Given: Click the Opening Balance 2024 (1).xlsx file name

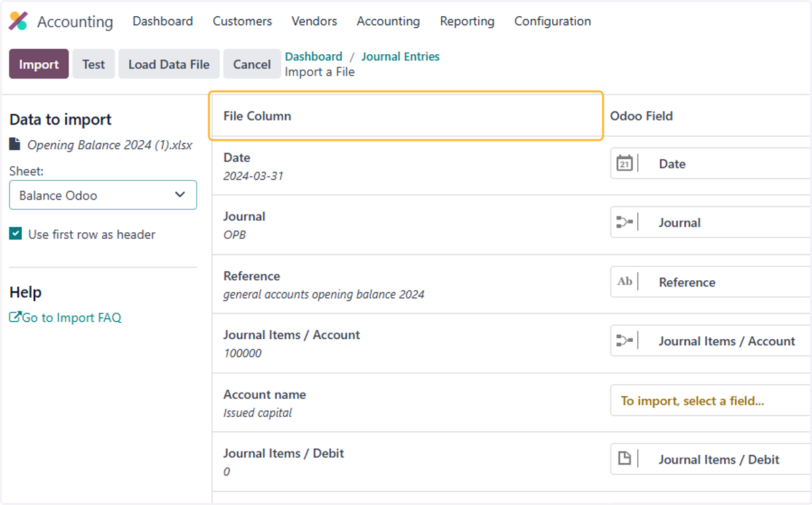Looking at the screenshot, I should [x=110, y=144].
